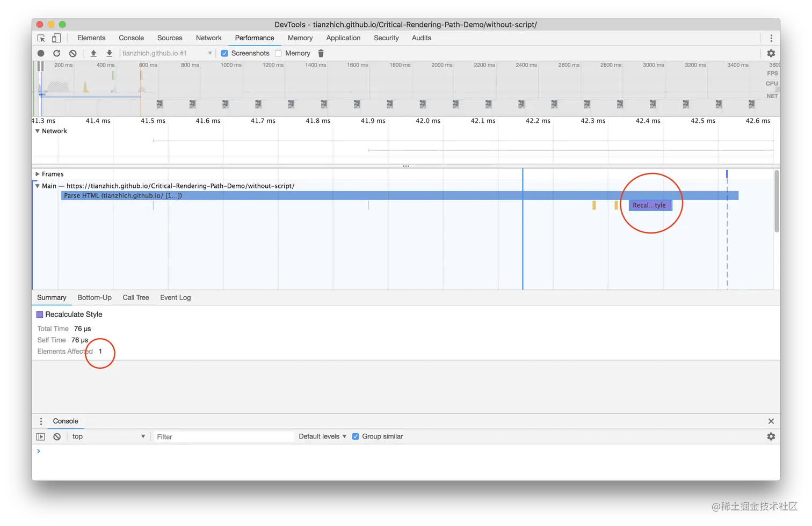Switch to the Security tab
Image resolution: width=812 pixels, height=526 pixels.
pyautogui.click(x=386, y=38)
